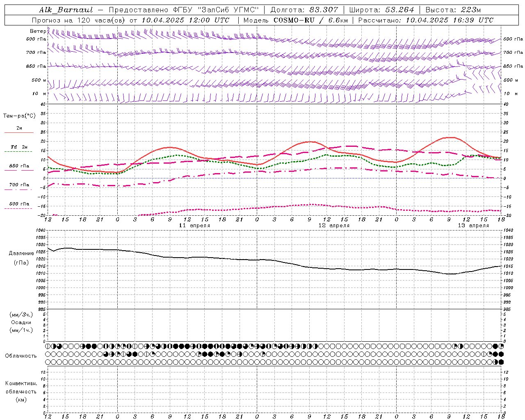This screenshot has width=525, height=420.
Task: Click 40 at top of left temperature axis
Action: click(x=43, y=104)
